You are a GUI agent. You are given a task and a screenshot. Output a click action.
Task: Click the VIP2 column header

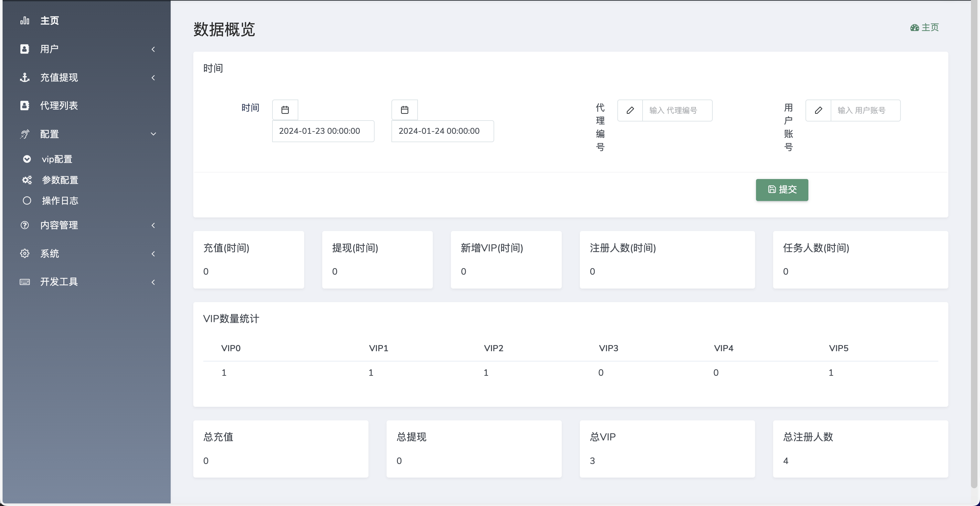(x=494, y=348)
